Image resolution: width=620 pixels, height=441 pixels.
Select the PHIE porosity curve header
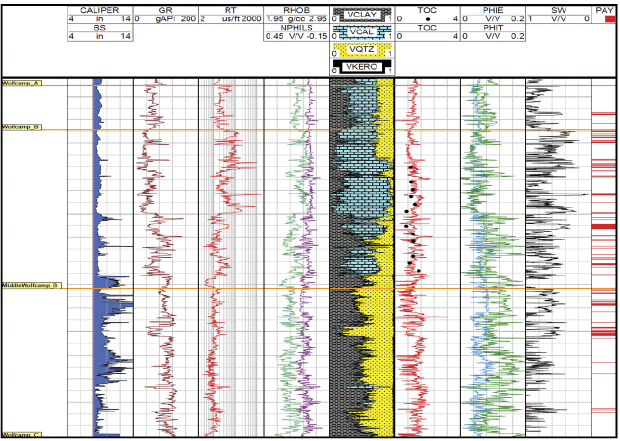click(492, 8)
